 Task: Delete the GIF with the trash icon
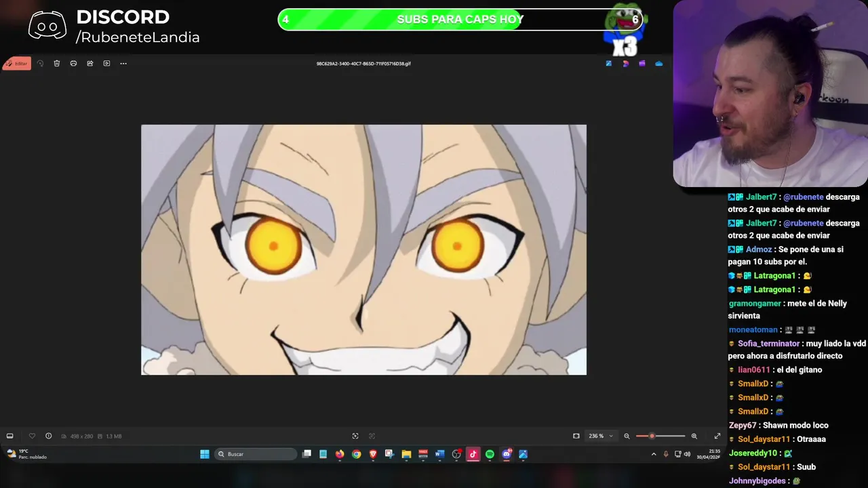[57, 64]
